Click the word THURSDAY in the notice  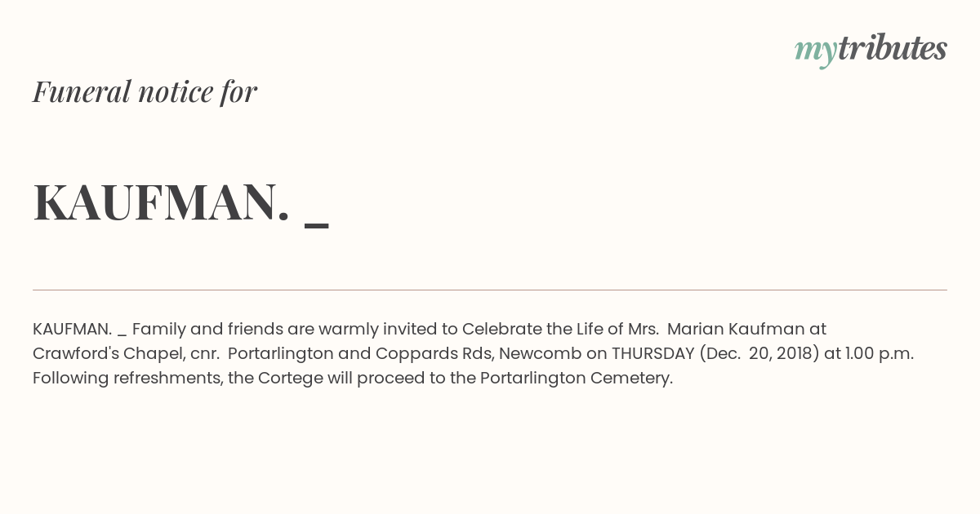coord(653,353)
